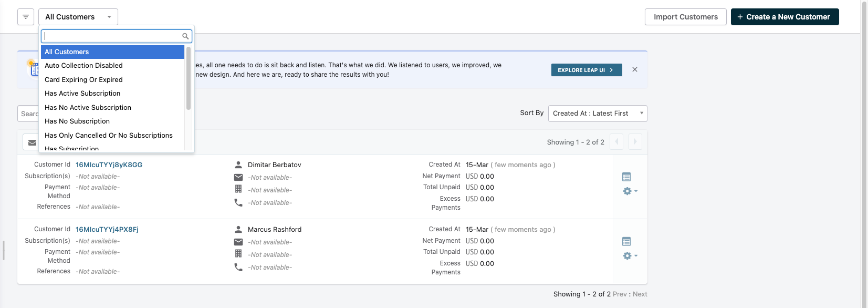This screenshot has width=868, height=308.
Task: Open gear actions menu for Marcus Rashford
Action: pyautogui.click(x=629, y=256)
